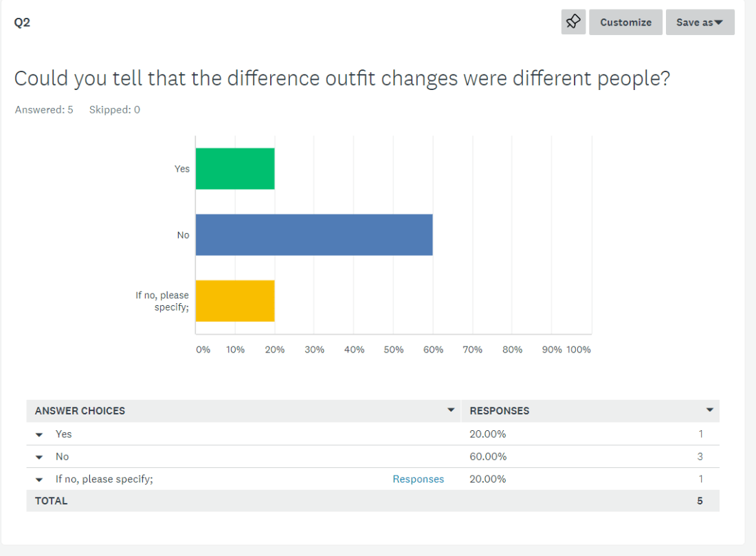Click the blue No bar in chart
The width and height of the screenshot is (756, 556).
coord(314,234)
